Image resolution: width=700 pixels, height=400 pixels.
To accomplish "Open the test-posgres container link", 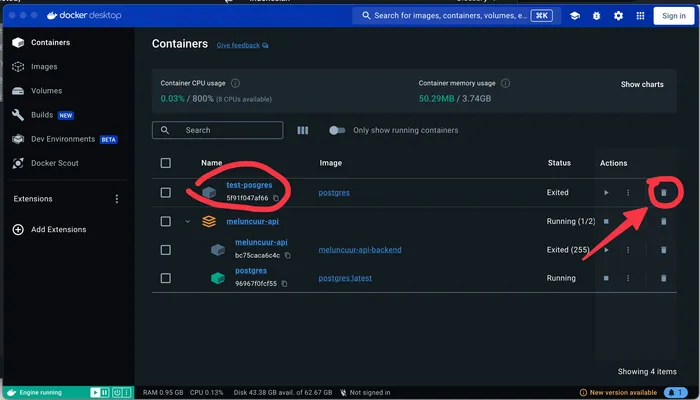I will [249, 185].
